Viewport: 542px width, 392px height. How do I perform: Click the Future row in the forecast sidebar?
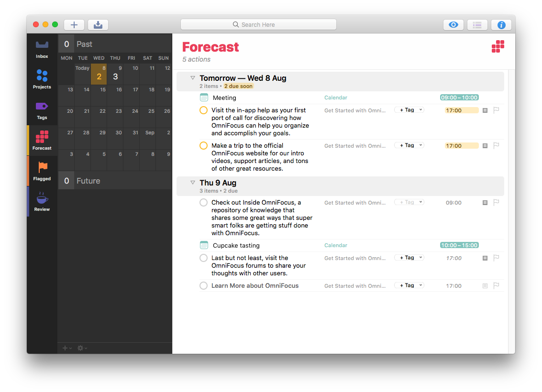[115, 181]
